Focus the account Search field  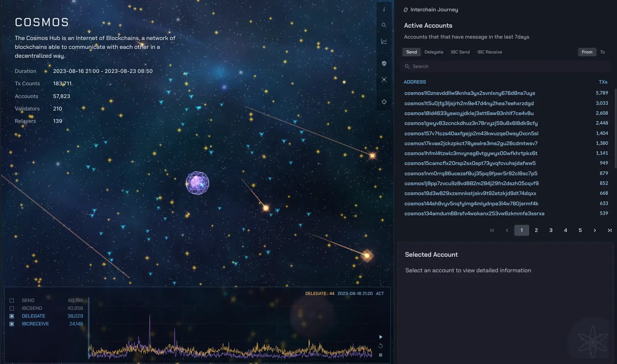506,67
